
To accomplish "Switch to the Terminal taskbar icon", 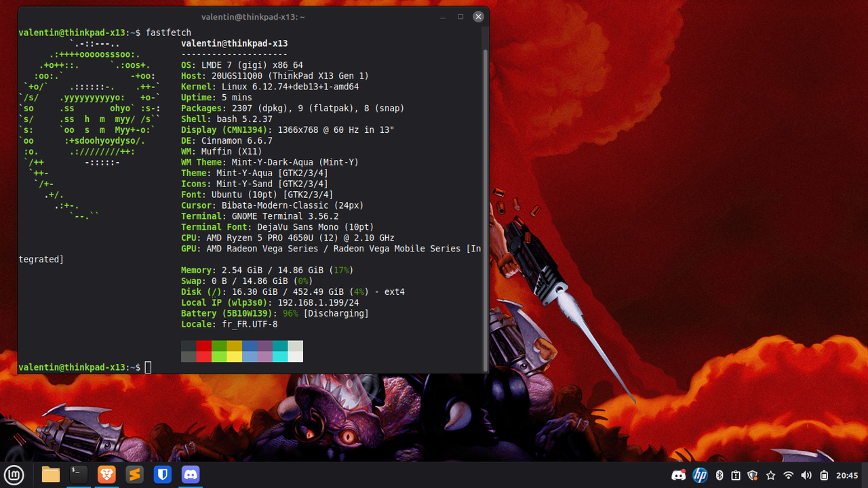I will 79,474.
